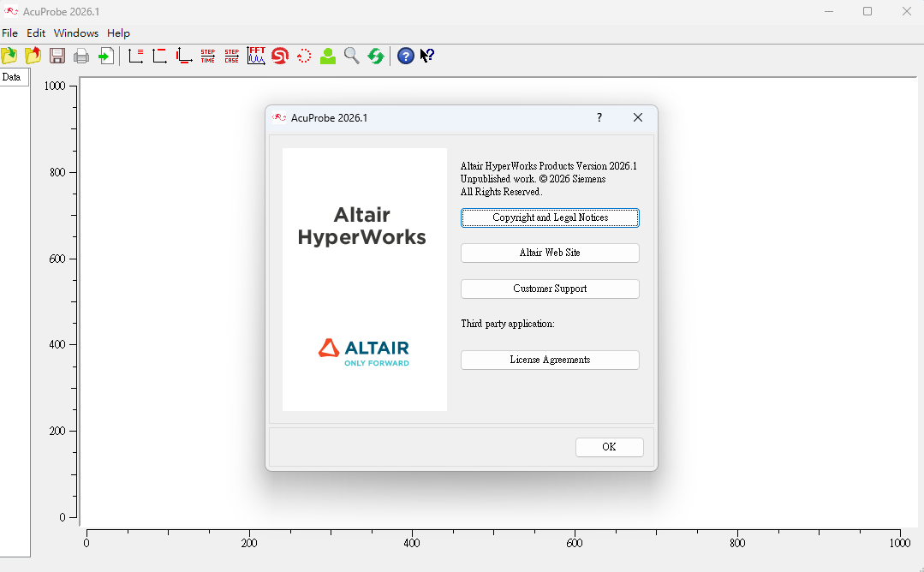The height and width of the screenshot is (572, 924).
Task: Click the page icon with green arrow
Action: coord(106,56)
